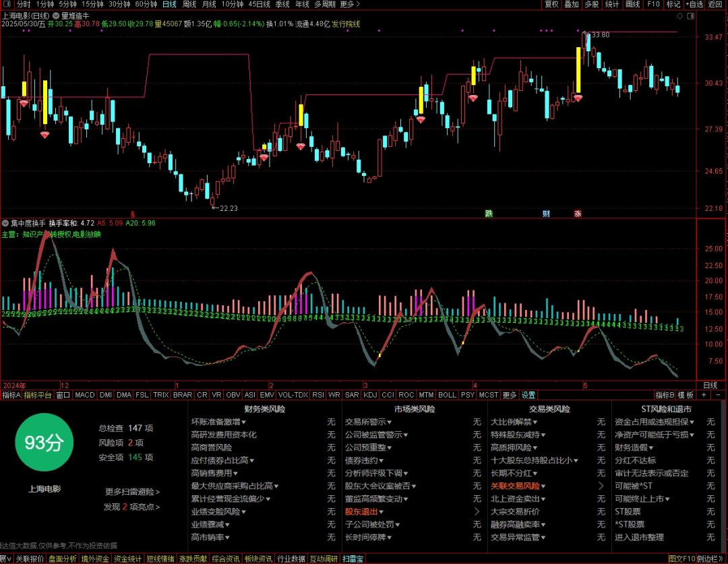Select the 指标B indicator group

click(665, 395)
